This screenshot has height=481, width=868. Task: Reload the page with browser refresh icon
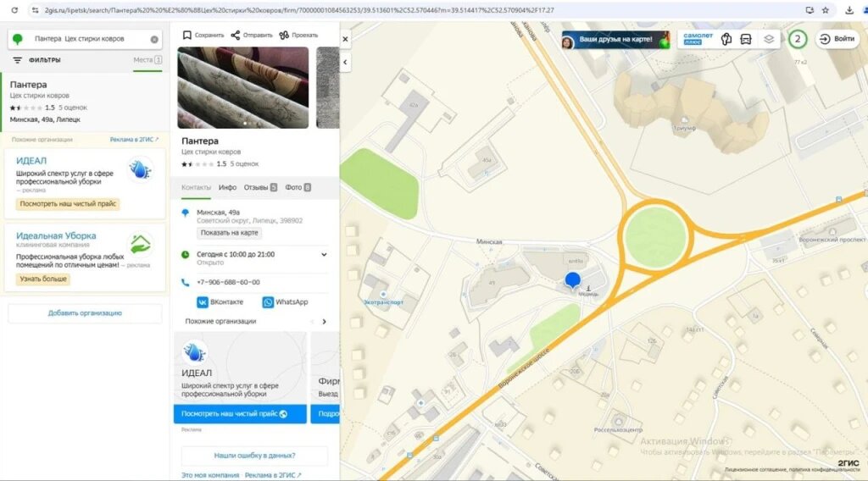tap(14, 10)
